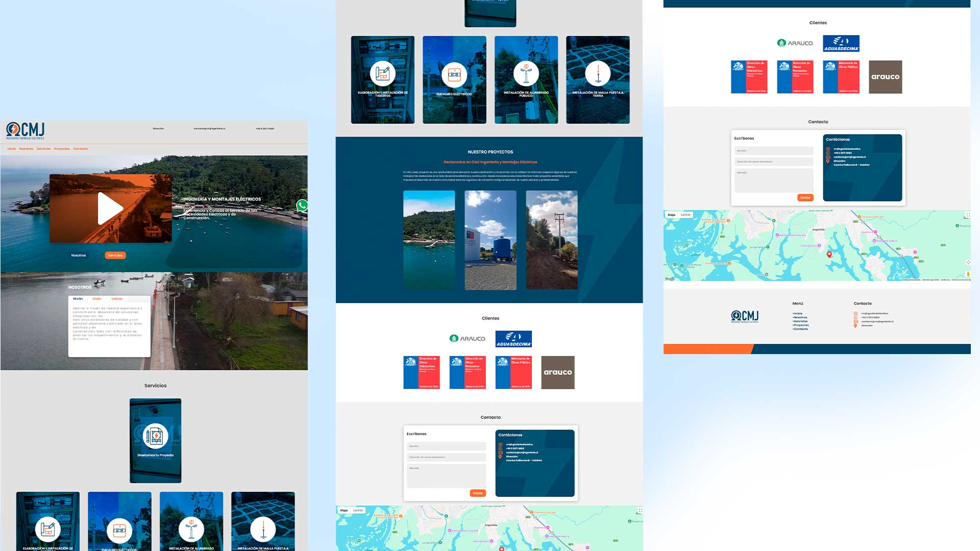Click the footer envelope email icon
The width and height of the screenshot is (980, 551).
(x=856, y=321)
